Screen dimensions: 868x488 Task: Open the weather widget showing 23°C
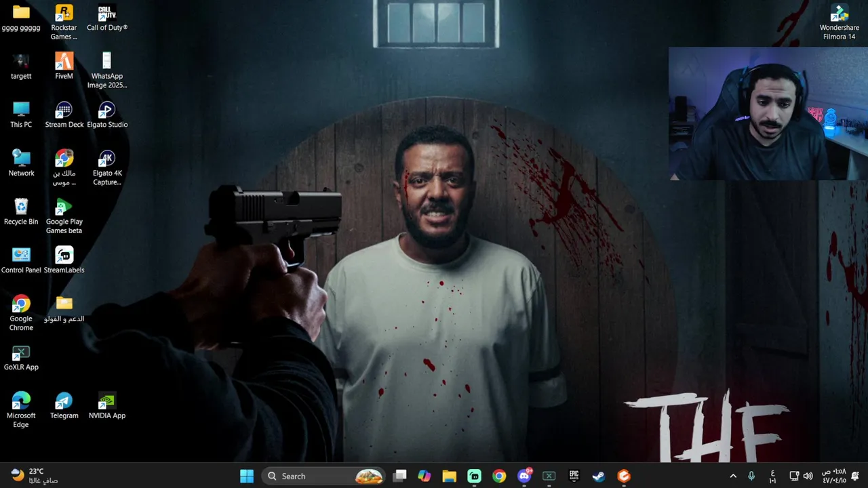35,476
